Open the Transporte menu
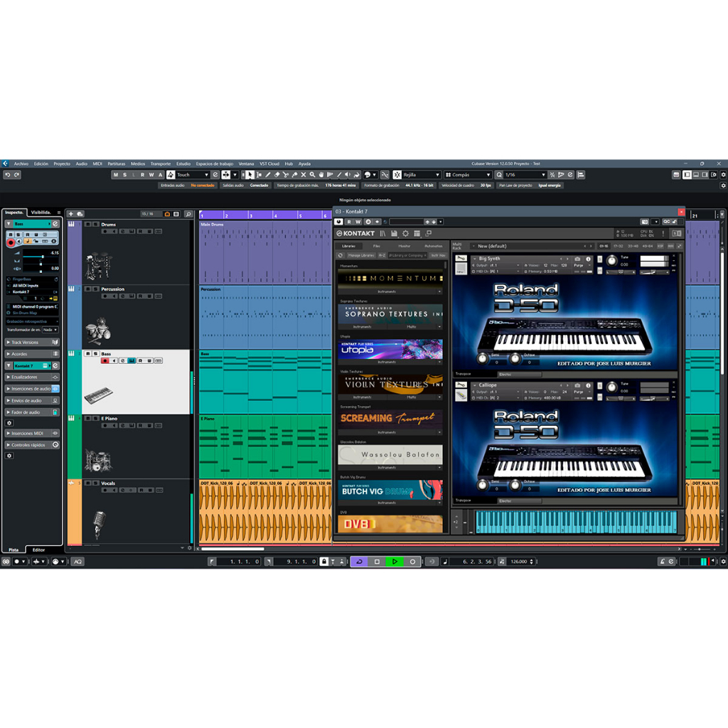Screen dimensions: 728x728 pyautogui.click(x=160, y=164)
